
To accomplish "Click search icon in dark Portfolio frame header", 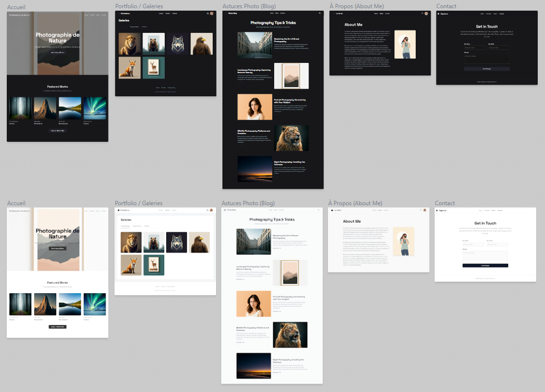I will pos(207,14).
